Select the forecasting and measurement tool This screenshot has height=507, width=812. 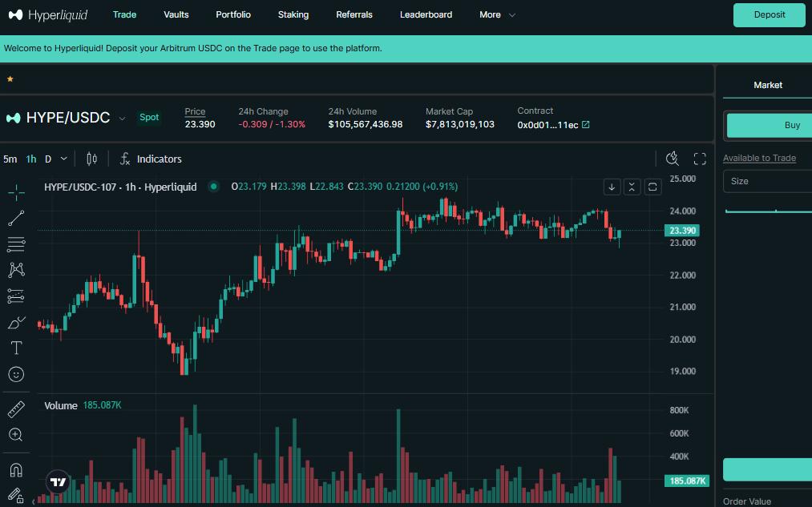[16, 296]
